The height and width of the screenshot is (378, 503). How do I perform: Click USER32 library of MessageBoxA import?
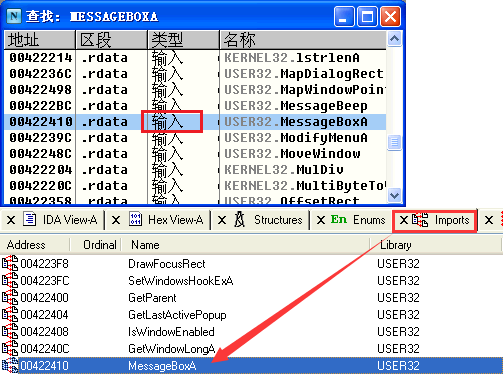tap(398, 366)
